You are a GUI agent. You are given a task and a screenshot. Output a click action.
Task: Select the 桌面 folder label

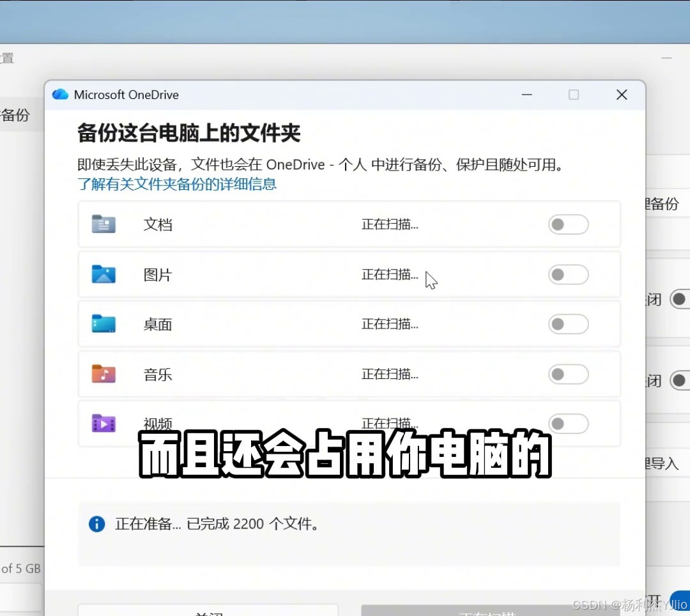tap(158, 325)
